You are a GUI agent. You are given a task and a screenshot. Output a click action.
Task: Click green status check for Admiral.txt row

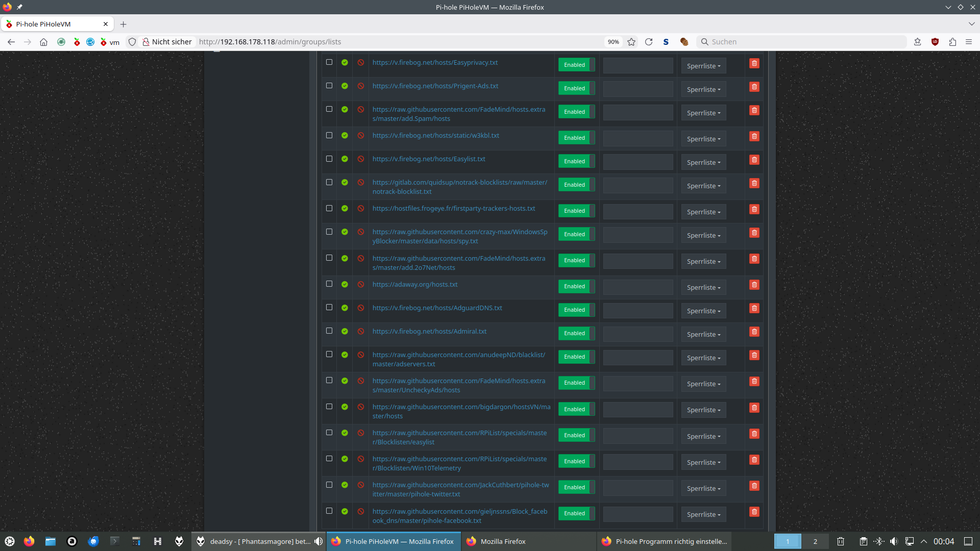click(345, 331)
